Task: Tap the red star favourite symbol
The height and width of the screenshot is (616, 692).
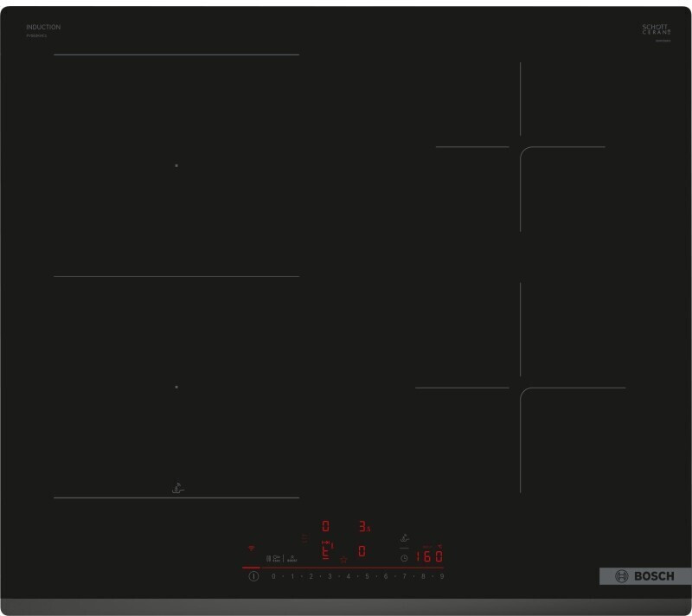Action: pos(343,560)
